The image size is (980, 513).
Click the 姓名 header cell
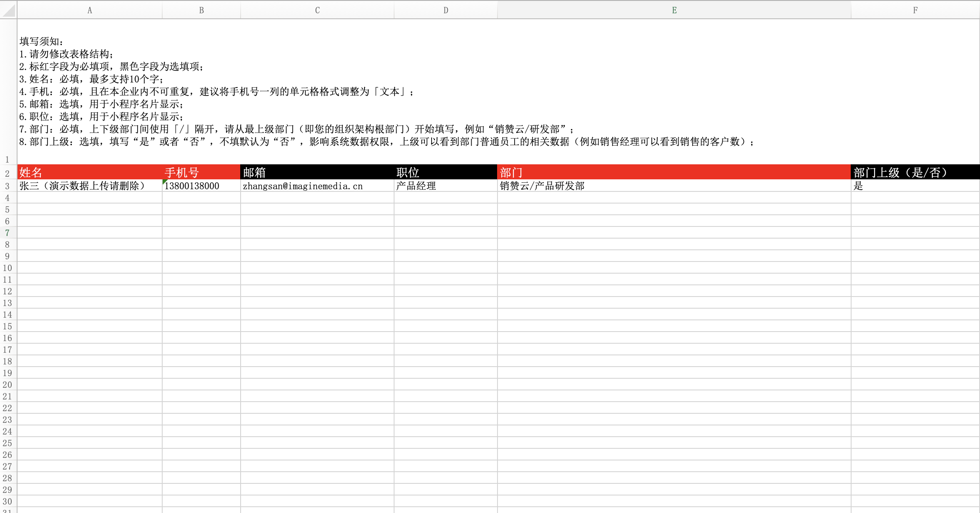tap(90, 172)
